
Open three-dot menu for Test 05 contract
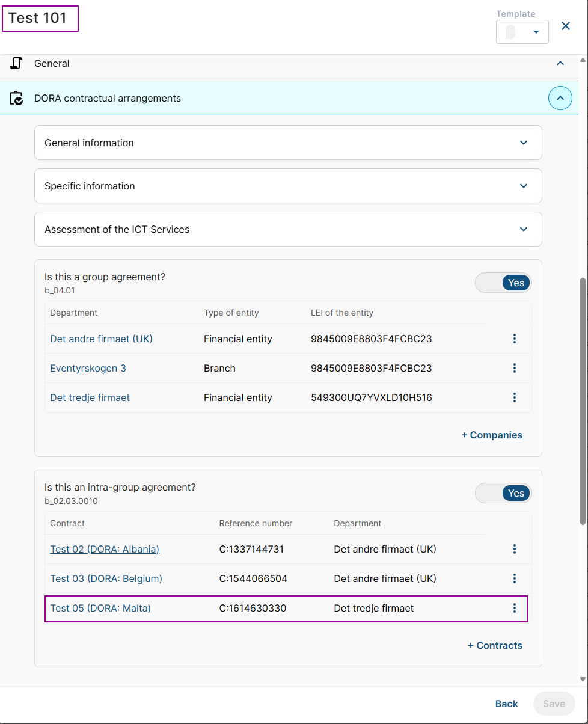pyautogui.click(x=514, y=608)
